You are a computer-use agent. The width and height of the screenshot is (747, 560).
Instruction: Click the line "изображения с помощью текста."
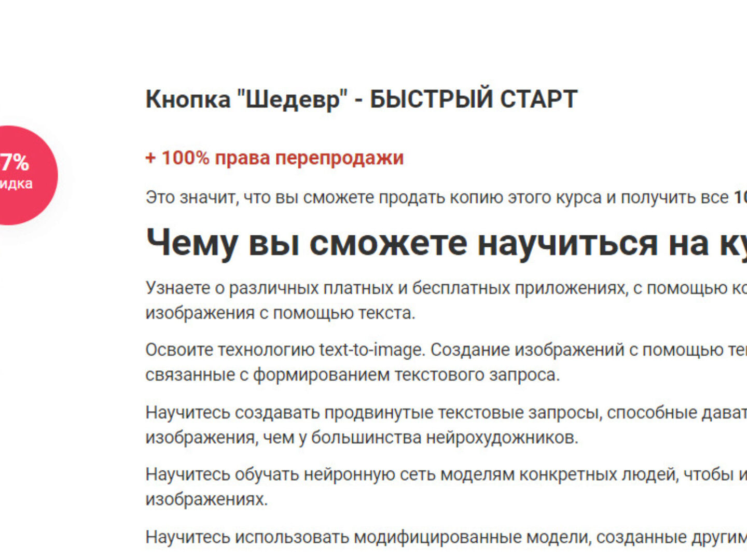[280, 313]
